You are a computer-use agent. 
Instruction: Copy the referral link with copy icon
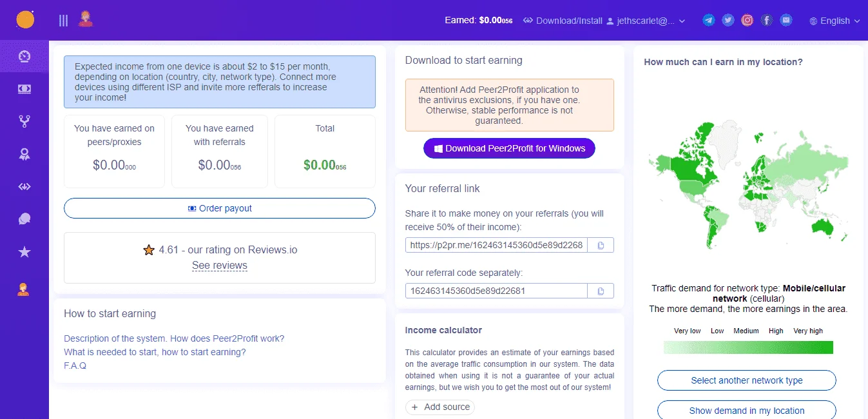[x=601, y=245]
